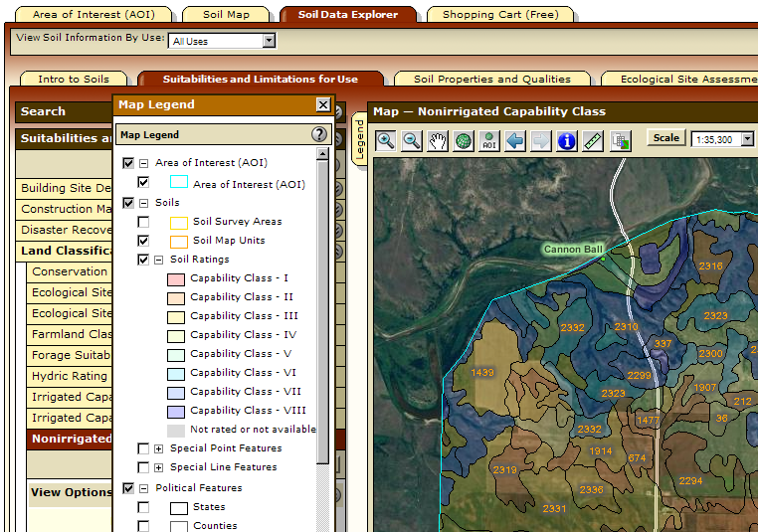
Task: Open the Soil Properties and Qualities tab
Action: (491, 80)
